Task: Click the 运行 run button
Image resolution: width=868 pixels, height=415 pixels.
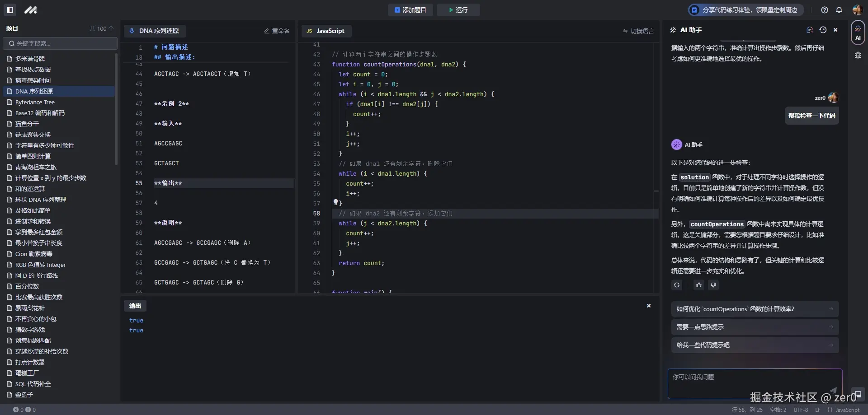Action: click(458, 10)
